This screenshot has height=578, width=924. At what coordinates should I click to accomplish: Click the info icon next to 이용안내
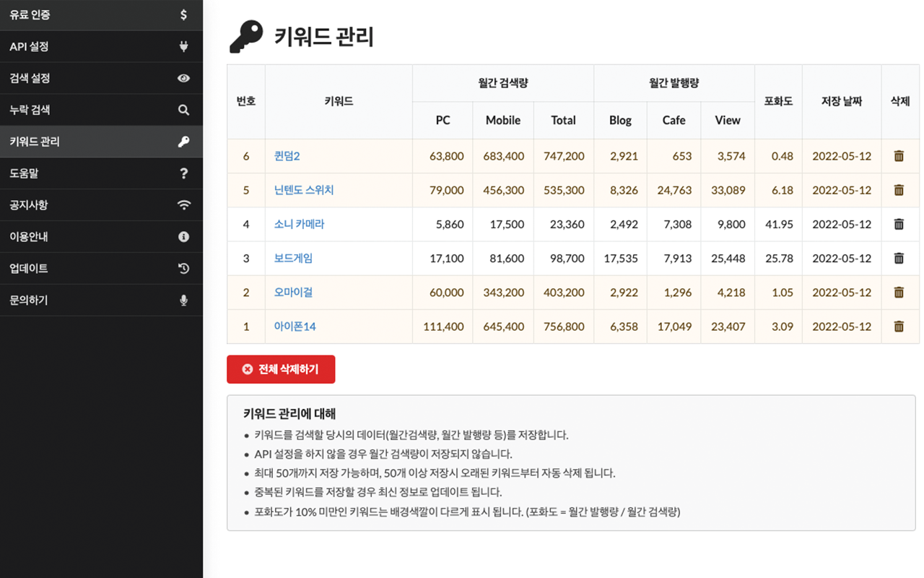[x=183, y=236]
